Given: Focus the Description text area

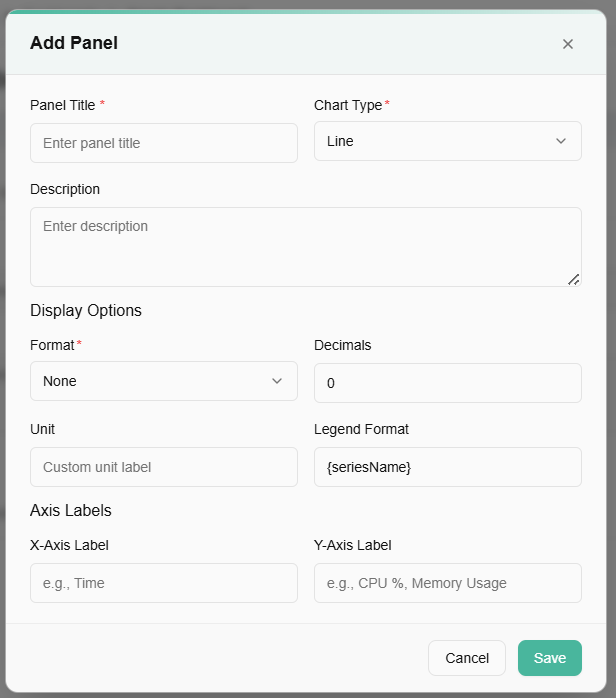Looking at the screenshot, I should tap(305, 246).
